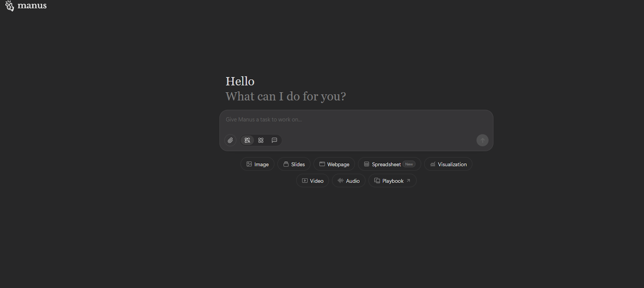The image size is (644, 288).
Task: Choose the Image task chip
Action: [x=258, y=164]
